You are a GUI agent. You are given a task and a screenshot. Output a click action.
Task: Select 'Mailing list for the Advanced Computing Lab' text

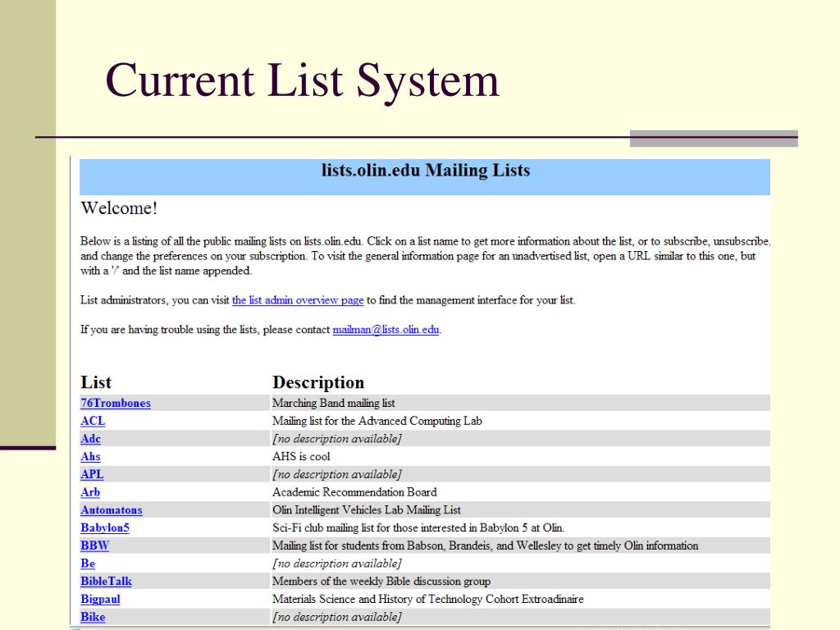377,421
